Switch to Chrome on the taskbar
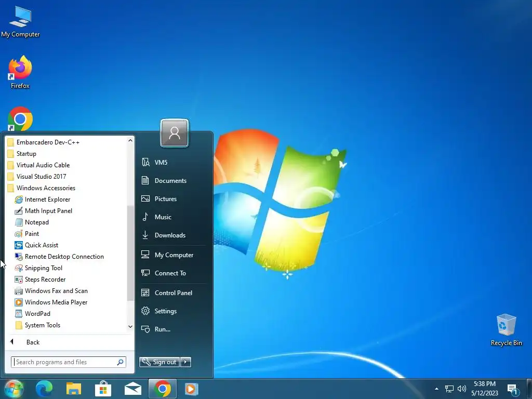This screenshot has width=532, height=399. (162, 389)
